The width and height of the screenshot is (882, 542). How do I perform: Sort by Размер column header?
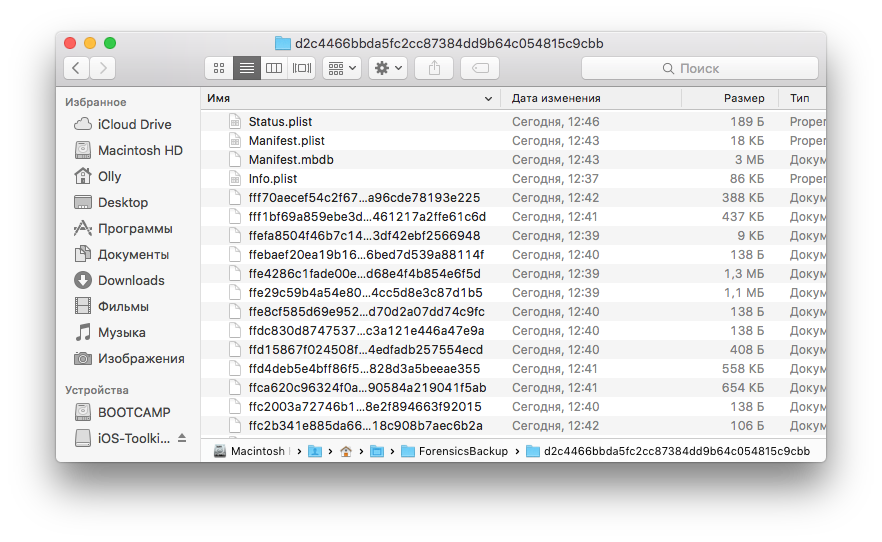[x=743, y=98]
